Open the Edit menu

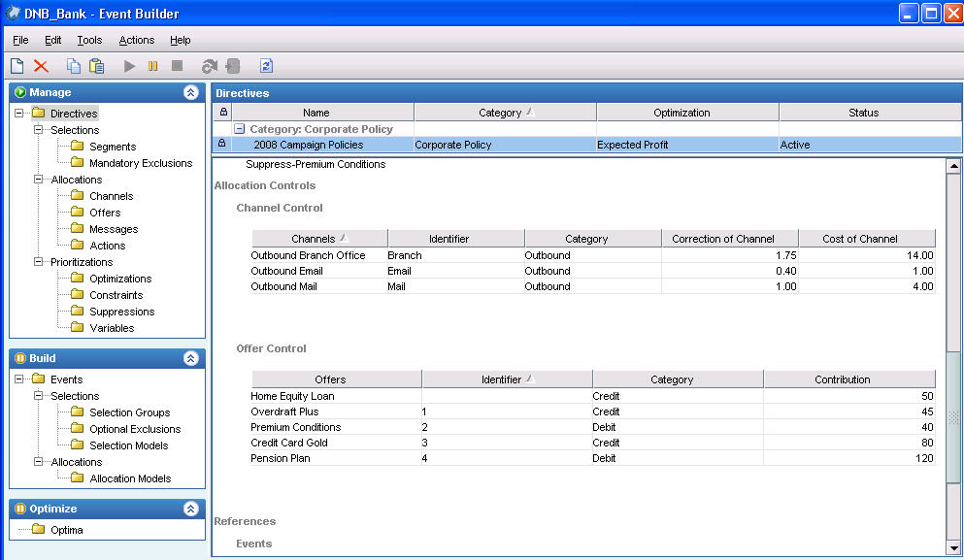[x=52, y=40]
